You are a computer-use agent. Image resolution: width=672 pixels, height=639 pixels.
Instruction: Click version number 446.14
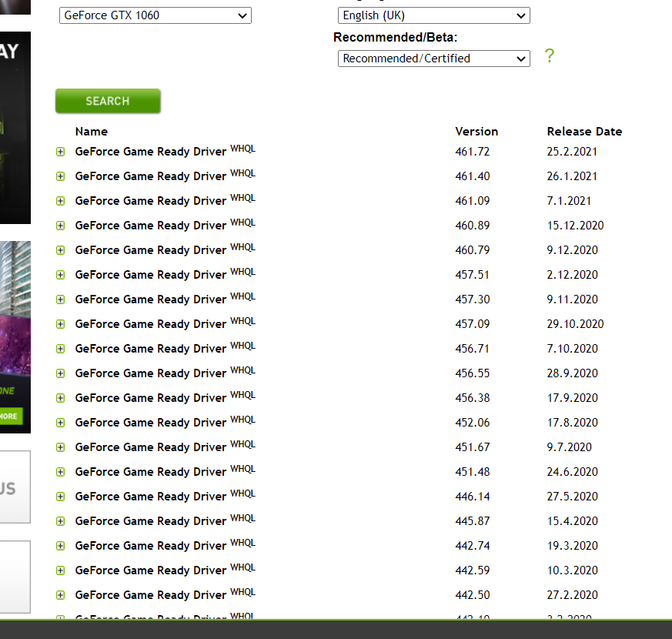pyautogui.click(x=473, y=497)
